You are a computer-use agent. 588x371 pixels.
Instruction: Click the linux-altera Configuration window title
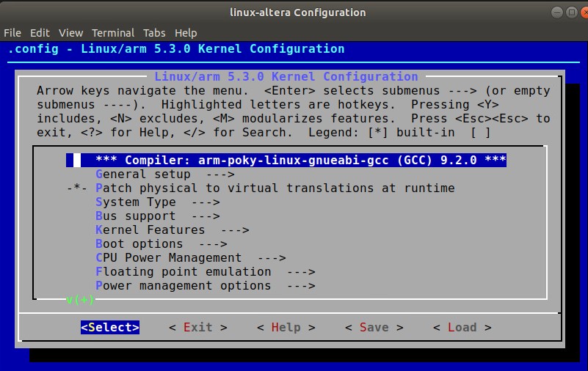pyautogui.click(x=298, y=12)
